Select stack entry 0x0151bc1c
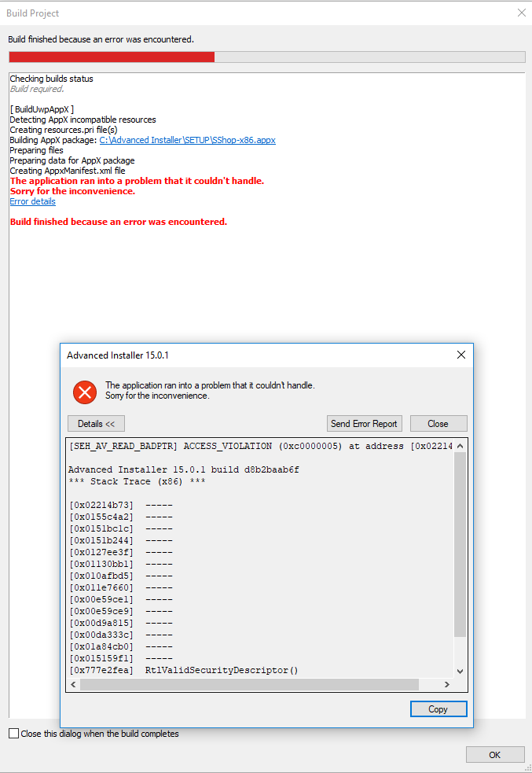 (121, 529)
